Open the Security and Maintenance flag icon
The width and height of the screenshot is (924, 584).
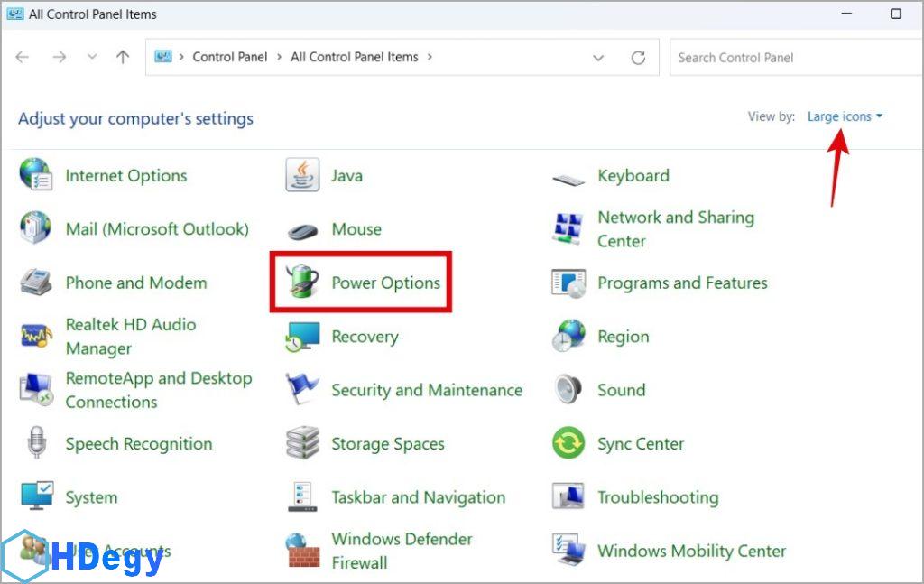(x=302, y=390)
